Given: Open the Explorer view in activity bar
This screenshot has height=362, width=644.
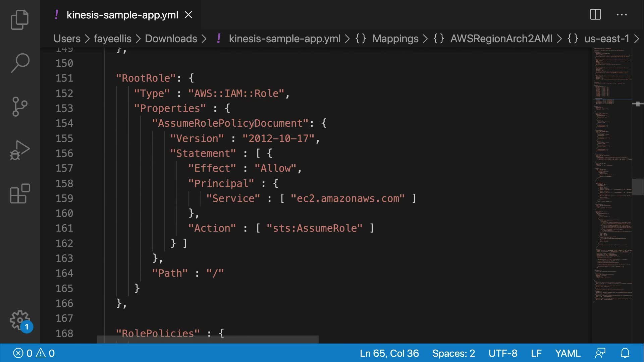Looking at the screenshot, I should point(20,20).
